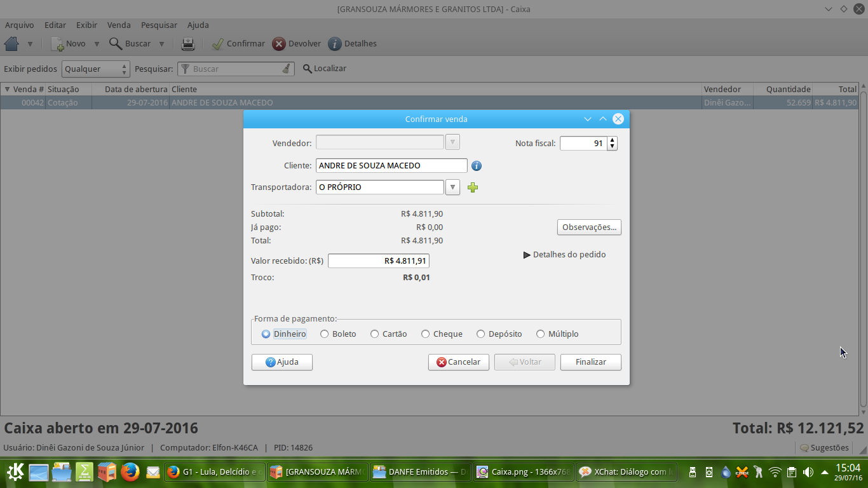
Task: Click the green plus icon beside Transportadora
Action: pos(472,187)
